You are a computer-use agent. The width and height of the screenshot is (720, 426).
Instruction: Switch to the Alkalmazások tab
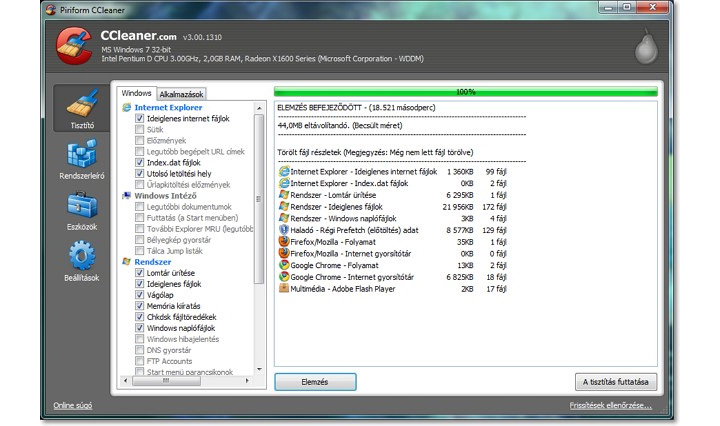[x=183, y=93]
